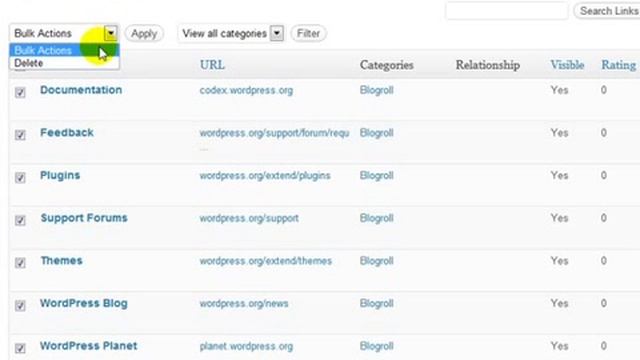The height and width of the screenshot is (360, 640).
Task: Open the Bulk Actions dropdown arrow
Action: (x=111, y=33)
